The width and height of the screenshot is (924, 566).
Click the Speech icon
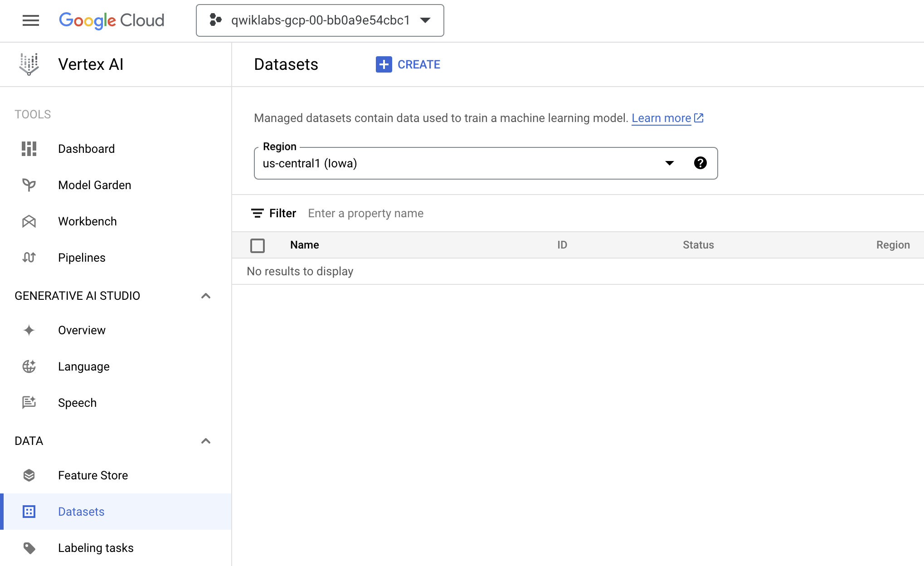[29, 403]
